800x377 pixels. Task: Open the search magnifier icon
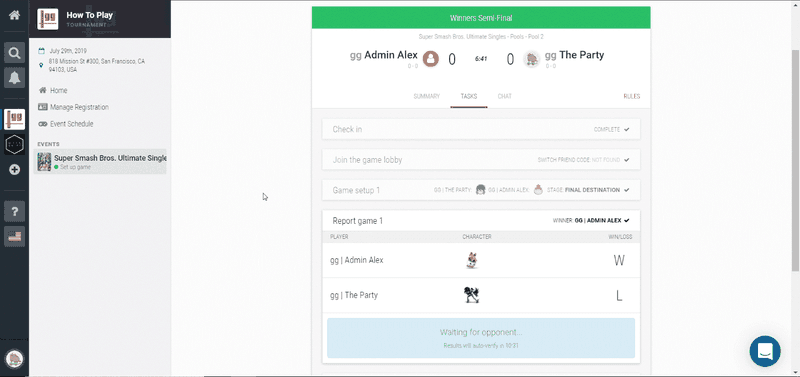pos(14,53)
